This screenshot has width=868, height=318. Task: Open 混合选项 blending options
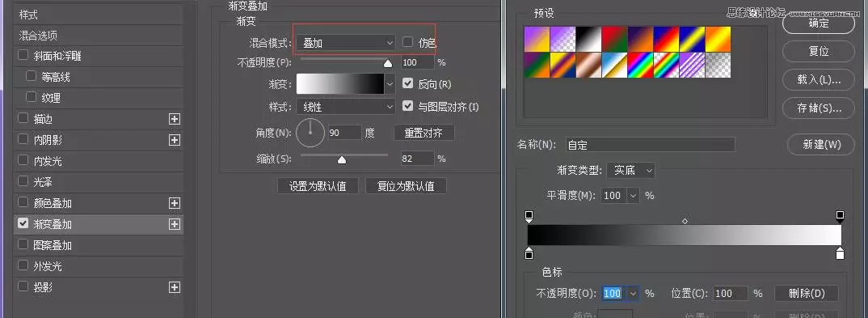pyautogui.click(x=99, y=36)
